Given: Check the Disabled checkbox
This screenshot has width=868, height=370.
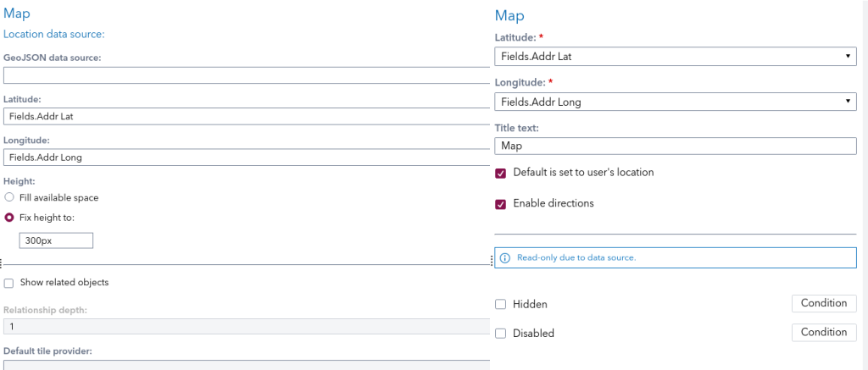Looking at the screenshot, I should click(x=501, y=333).
